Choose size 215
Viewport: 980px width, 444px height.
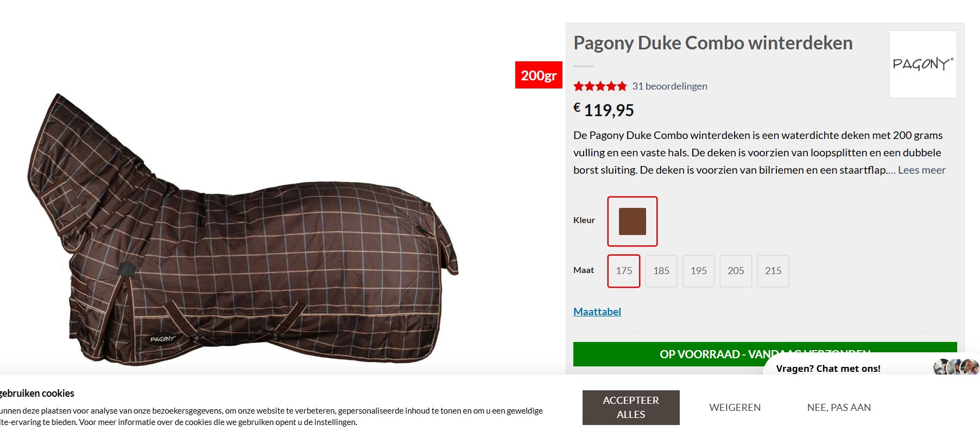[773, 271]
